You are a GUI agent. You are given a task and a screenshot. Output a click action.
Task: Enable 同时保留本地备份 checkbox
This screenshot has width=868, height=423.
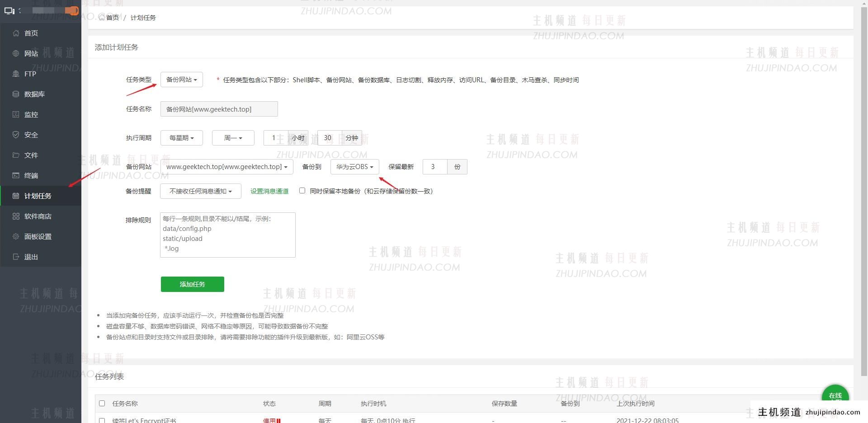point(302,191)
